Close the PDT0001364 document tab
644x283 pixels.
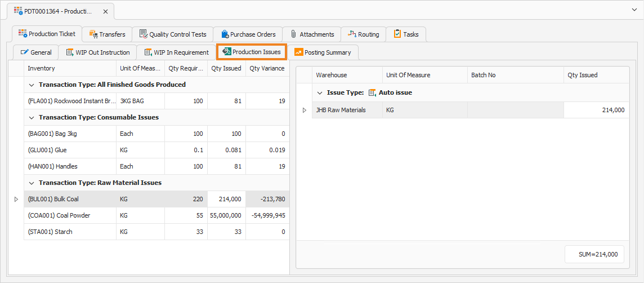coord(106,11)
